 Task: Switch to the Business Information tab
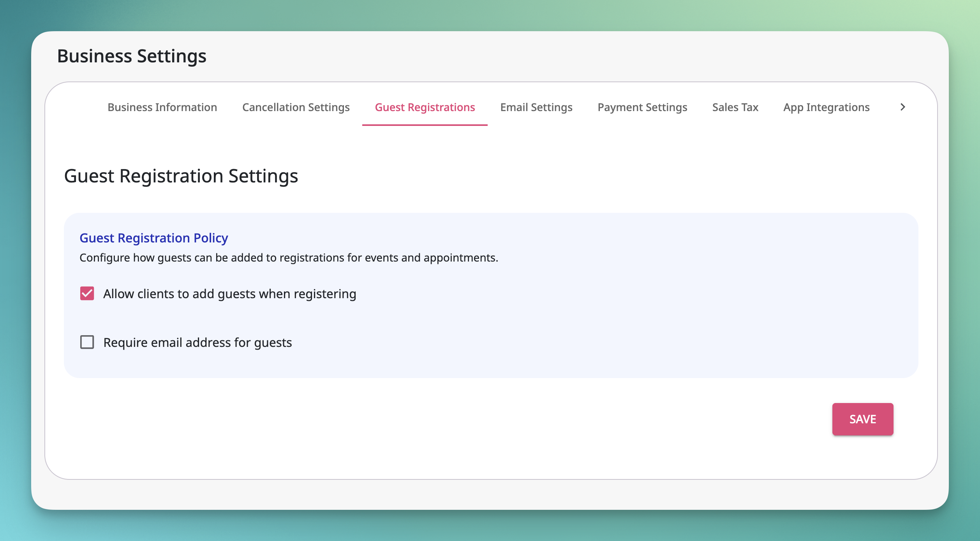(x=162, y=108)
